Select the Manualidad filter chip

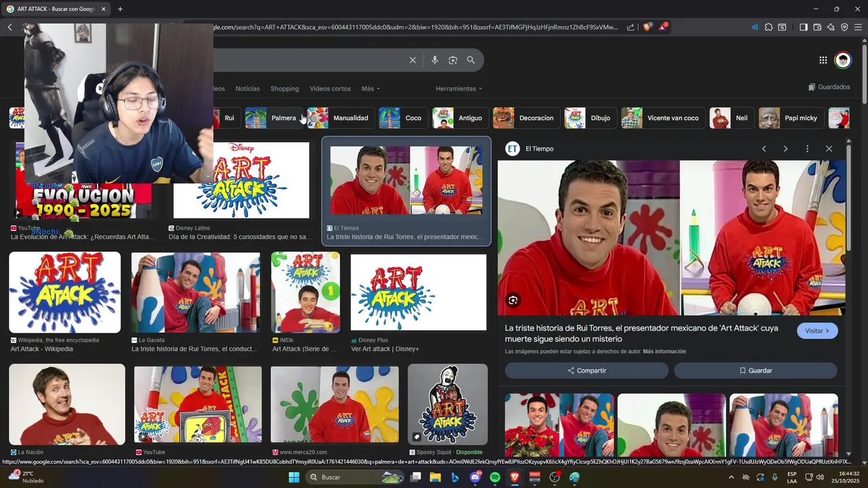click(x=340, y=118)
